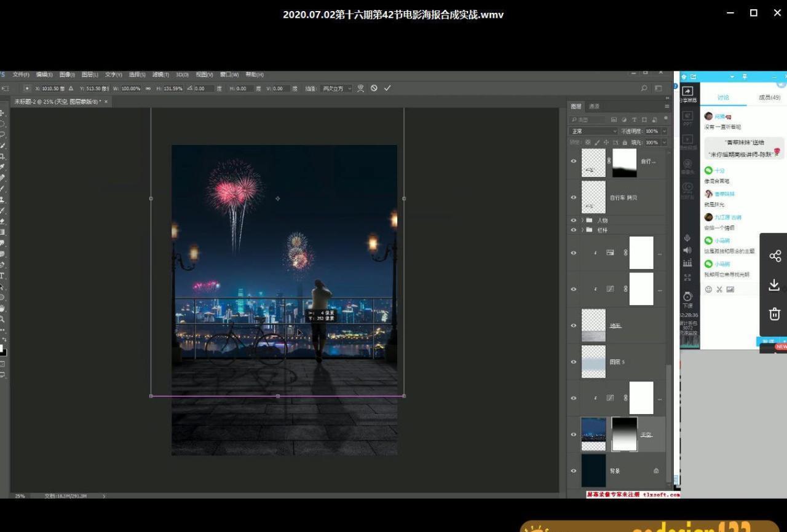Image resolution: width=787 pixels, height=532 pixels.
Task: Click the download icon in the floating panel
Action: click(x=775, y=285)
